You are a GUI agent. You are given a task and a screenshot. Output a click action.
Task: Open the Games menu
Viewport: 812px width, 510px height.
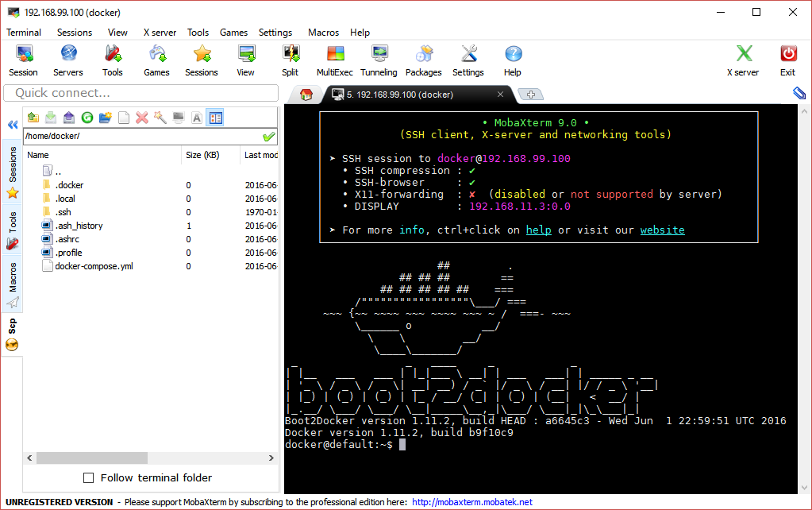point(233,33)
